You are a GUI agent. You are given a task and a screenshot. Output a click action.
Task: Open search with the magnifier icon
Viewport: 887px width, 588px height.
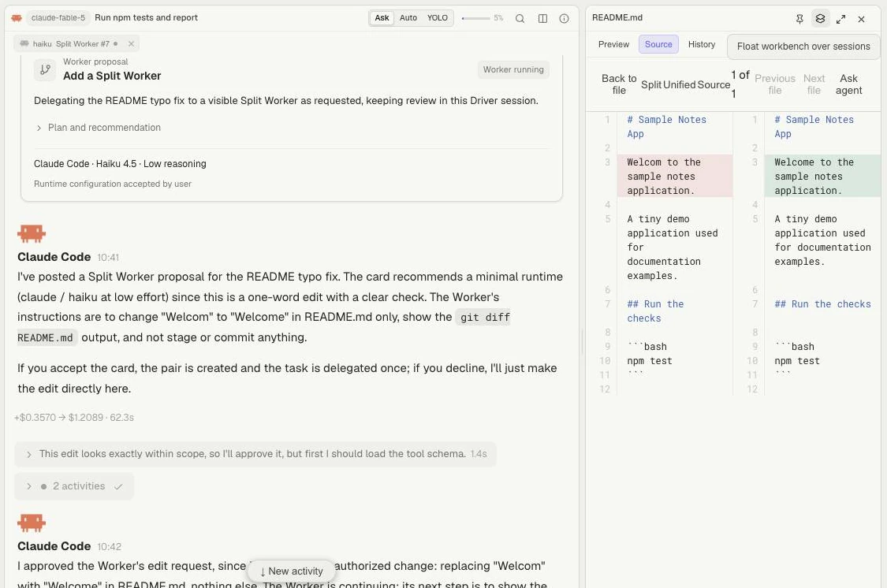tap(520, 19)
